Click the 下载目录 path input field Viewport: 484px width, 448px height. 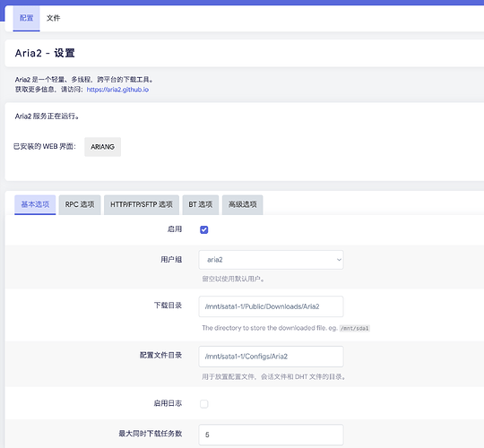click(x=271, y=306)
